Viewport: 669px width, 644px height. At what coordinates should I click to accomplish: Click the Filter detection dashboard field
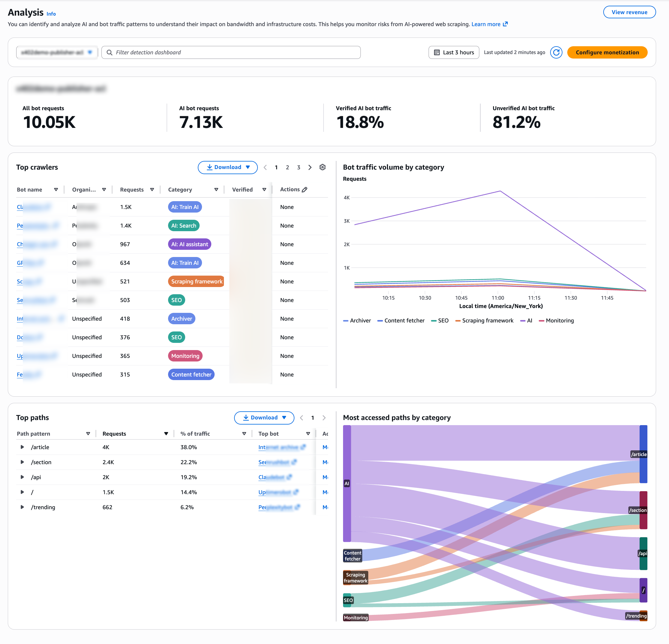(231, 53)
